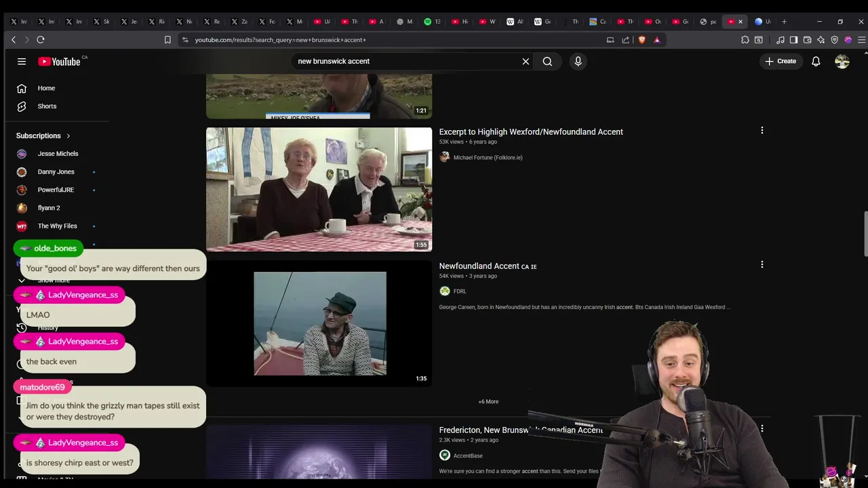This screenshot has height=488, width=868.
Task: Open PowerfulJRE subscription channel
Action: 57,190
